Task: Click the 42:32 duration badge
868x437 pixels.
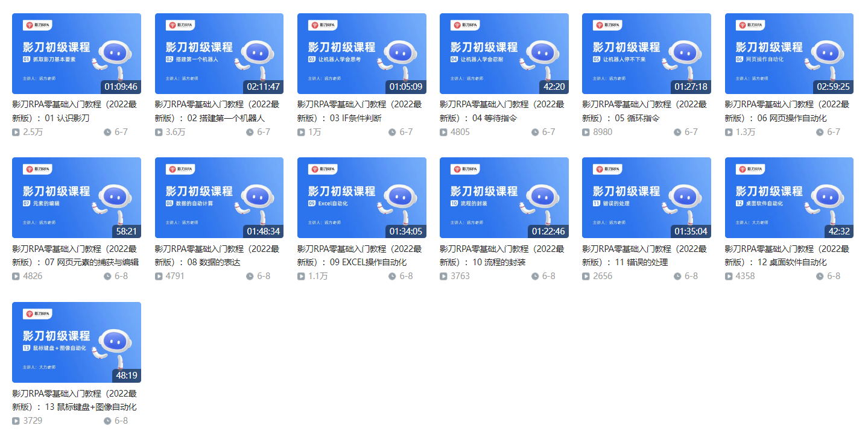Action: point(839,231)
